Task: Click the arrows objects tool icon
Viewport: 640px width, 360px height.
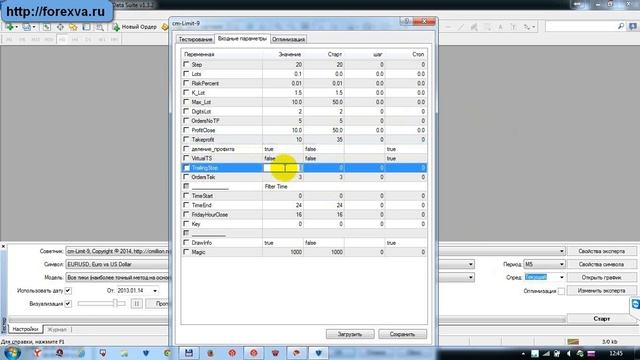Action: 529,27
